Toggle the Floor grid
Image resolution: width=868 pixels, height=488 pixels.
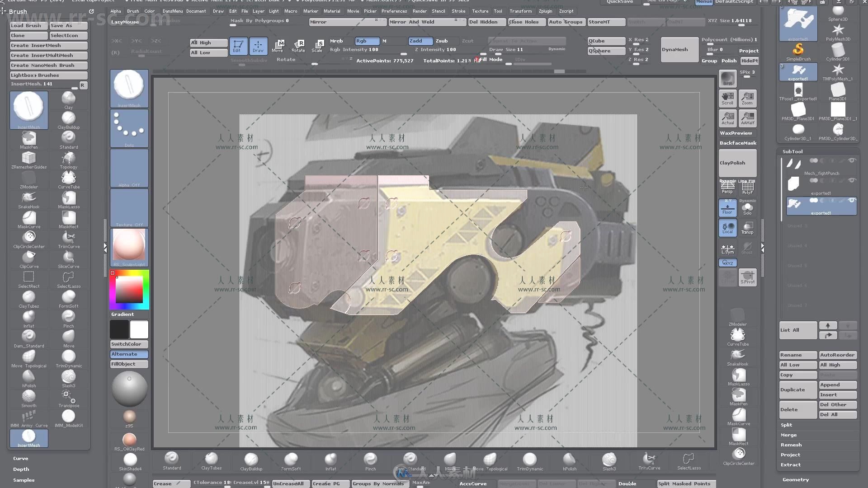pyautogui.click(x=727, y=208)
